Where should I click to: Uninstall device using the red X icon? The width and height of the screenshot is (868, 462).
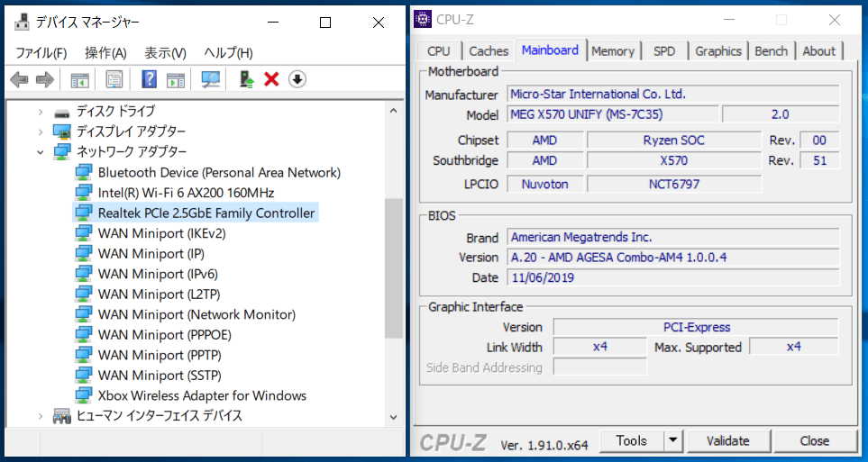[271, 79]
